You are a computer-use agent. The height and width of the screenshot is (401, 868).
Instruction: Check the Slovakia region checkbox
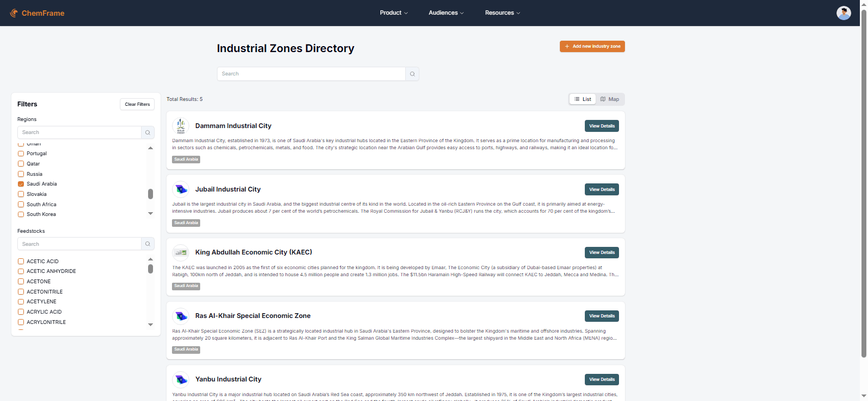point(21,194)
